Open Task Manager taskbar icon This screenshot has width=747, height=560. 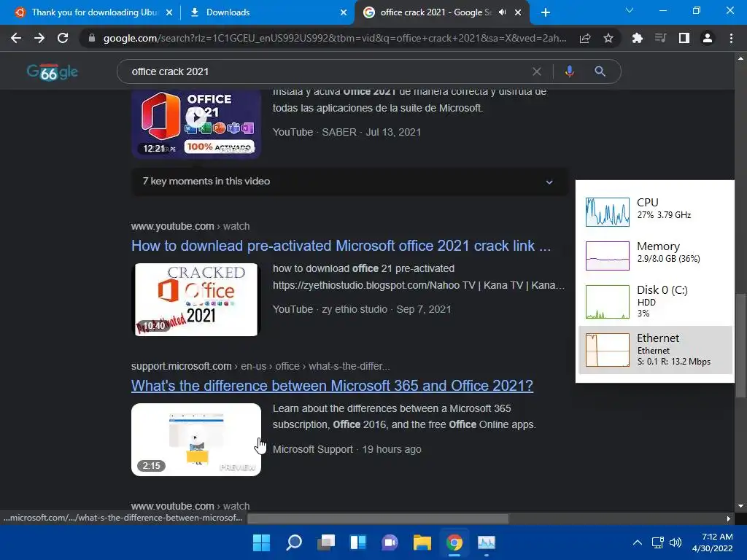tap(487, 542)
